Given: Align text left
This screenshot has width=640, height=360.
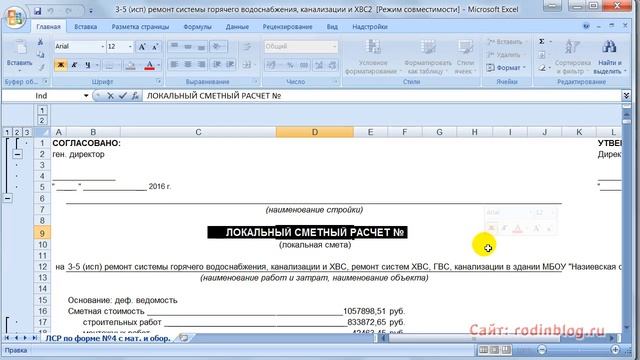Looking at the screenshot, I should pyautogui.click(x=174, y=64).
